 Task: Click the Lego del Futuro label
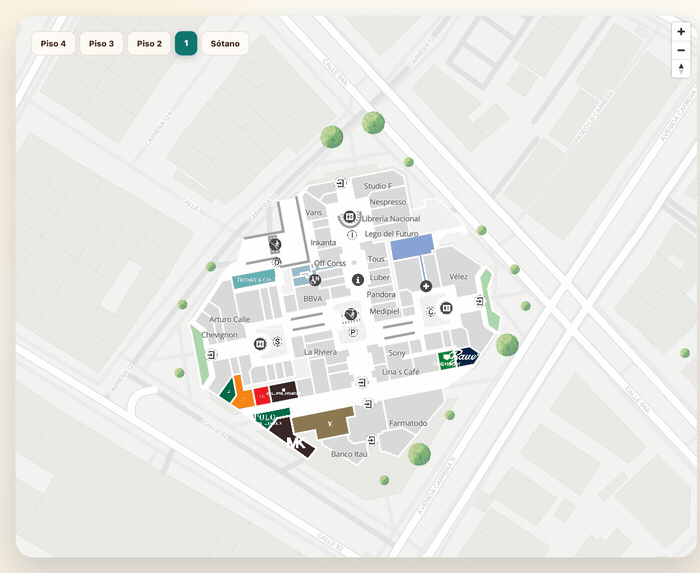pos(392,234)
